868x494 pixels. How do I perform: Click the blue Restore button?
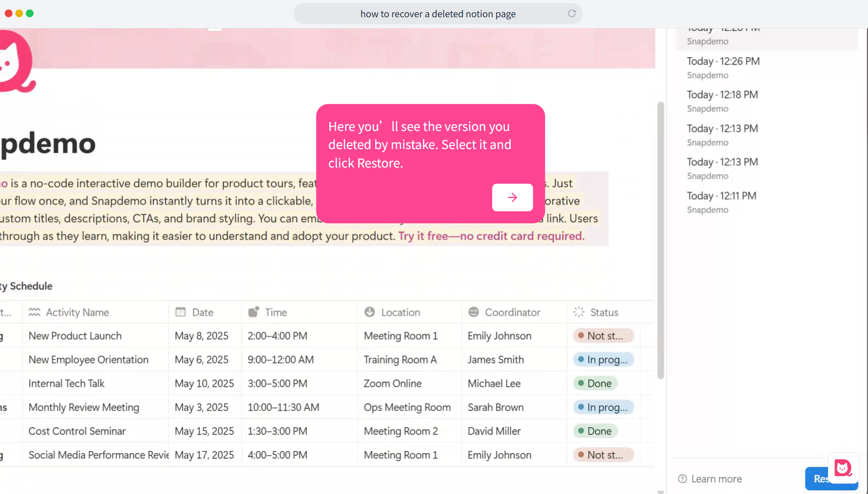coord(818,478)
